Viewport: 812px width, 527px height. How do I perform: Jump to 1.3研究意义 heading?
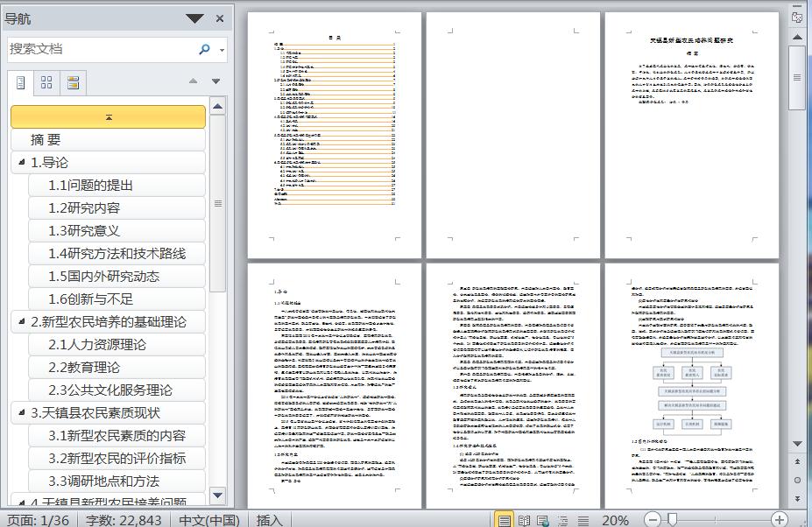tap(117, 231)
